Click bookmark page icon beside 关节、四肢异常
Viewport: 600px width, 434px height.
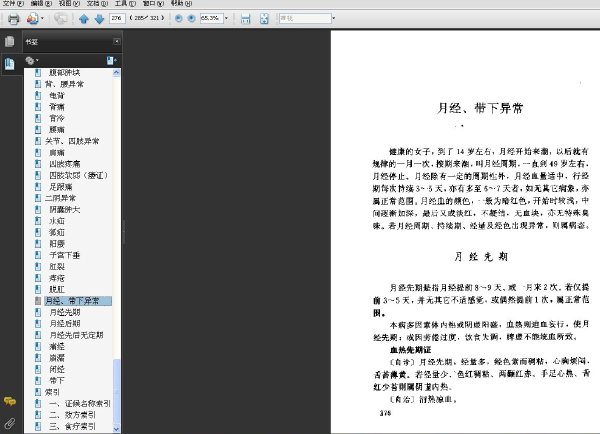click(x=38, y=141)
